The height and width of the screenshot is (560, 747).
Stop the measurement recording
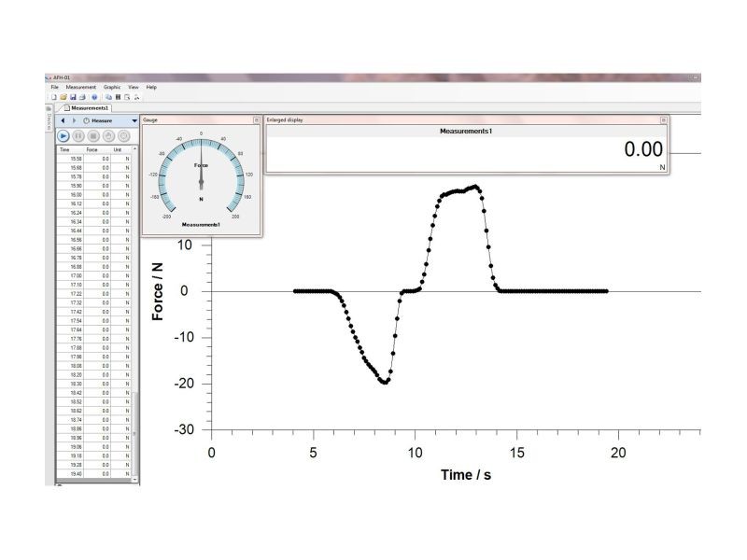point(93,135)
